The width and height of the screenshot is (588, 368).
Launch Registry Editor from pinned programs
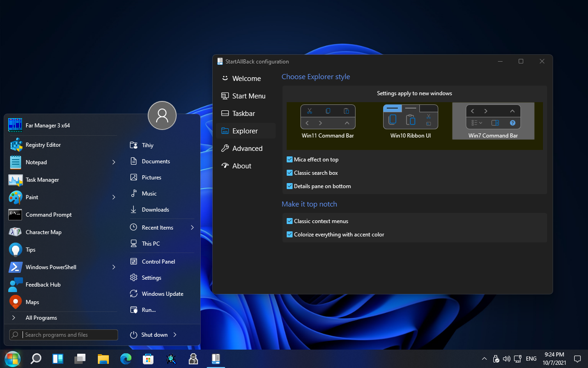pyautogui.click(x=43, y=145)
